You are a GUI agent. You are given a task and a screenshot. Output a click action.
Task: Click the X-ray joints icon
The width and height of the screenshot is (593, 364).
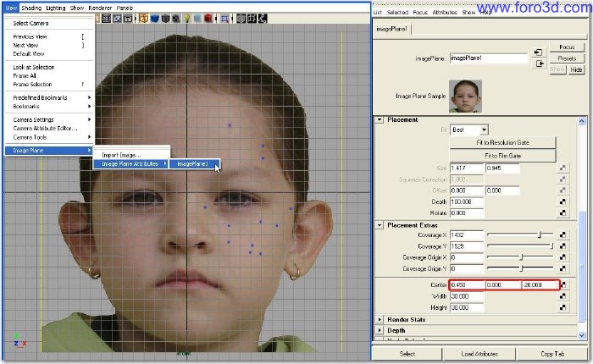[x=263, y=18]
